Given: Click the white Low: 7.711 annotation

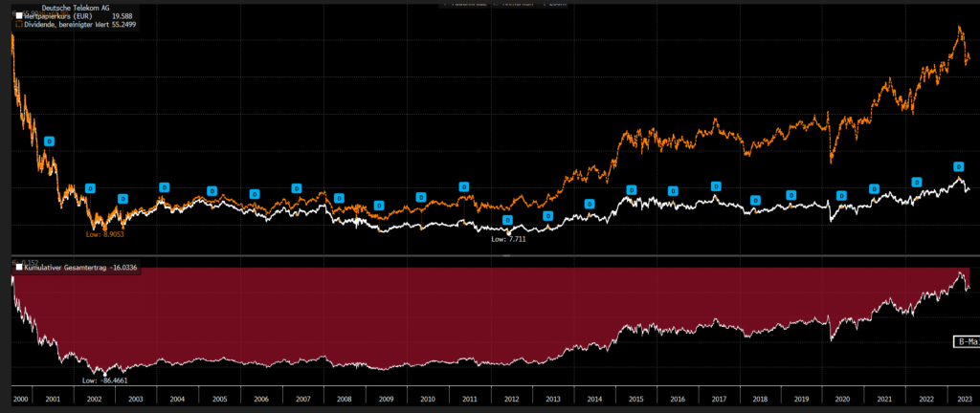Looking at the screenshot, I should (x=508, y=239).
